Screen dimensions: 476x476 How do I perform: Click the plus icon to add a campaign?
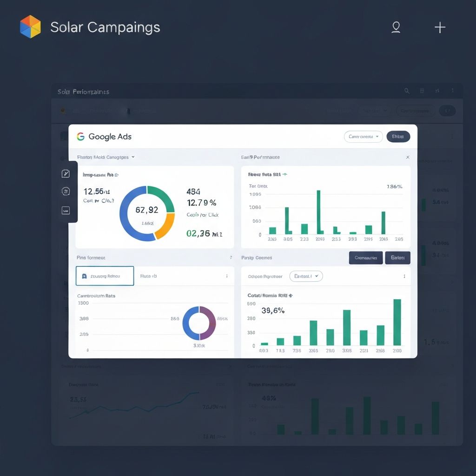[439, 27]
